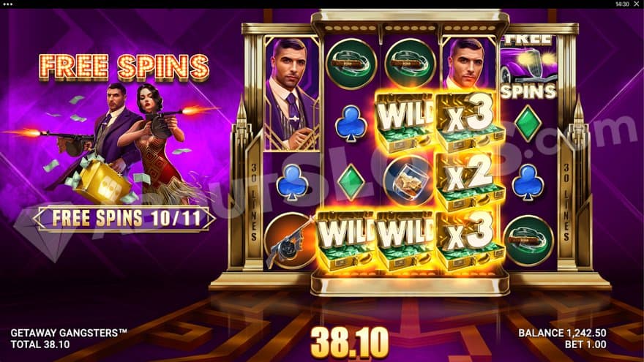Click the green diamond on the last reel

pos(528,122)
